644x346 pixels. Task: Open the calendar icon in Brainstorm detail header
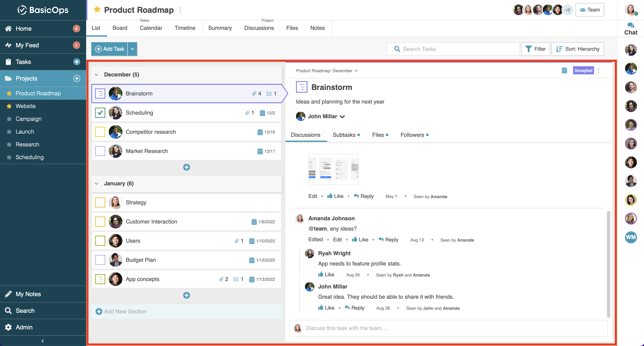564,71
